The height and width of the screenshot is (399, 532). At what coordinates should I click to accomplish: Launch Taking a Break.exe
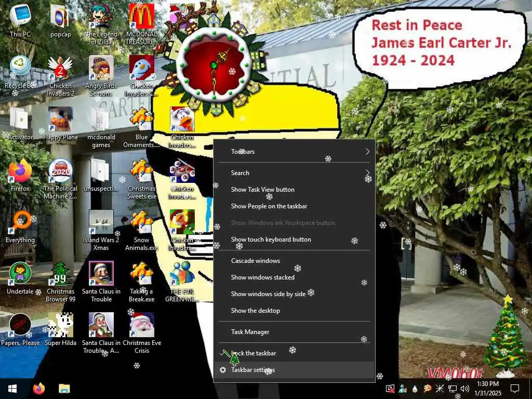pos(141,281)
